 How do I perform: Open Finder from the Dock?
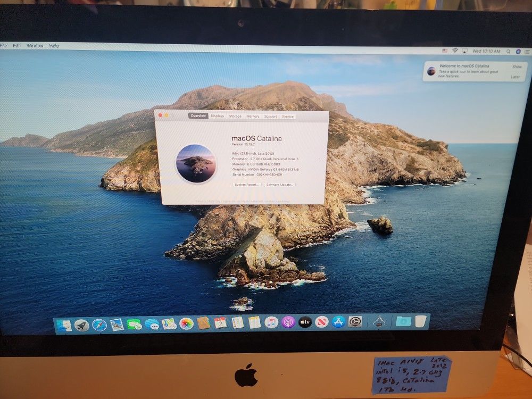click(64, 326)
